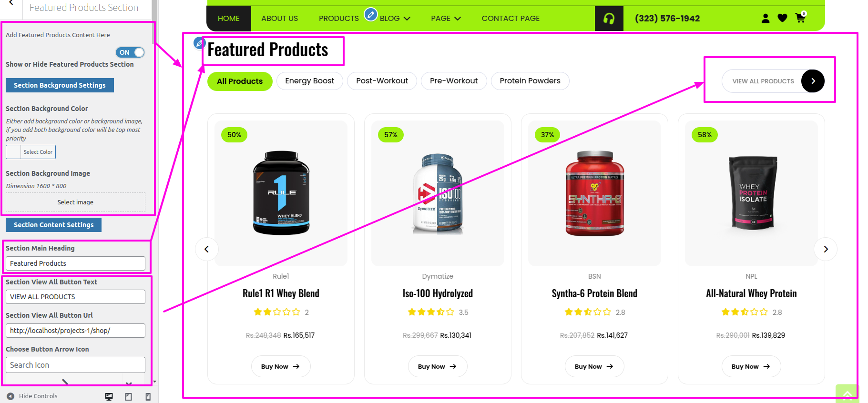Toggle the Show or Hide Featured Products switch
868x403 pixels.
pos(130,52)
